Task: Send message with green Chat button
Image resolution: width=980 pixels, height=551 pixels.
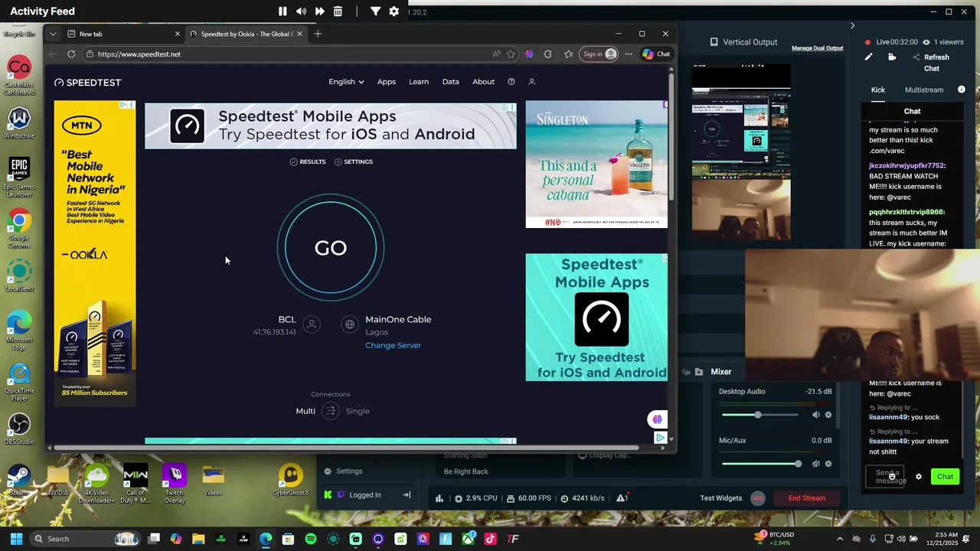Action: 946,477
